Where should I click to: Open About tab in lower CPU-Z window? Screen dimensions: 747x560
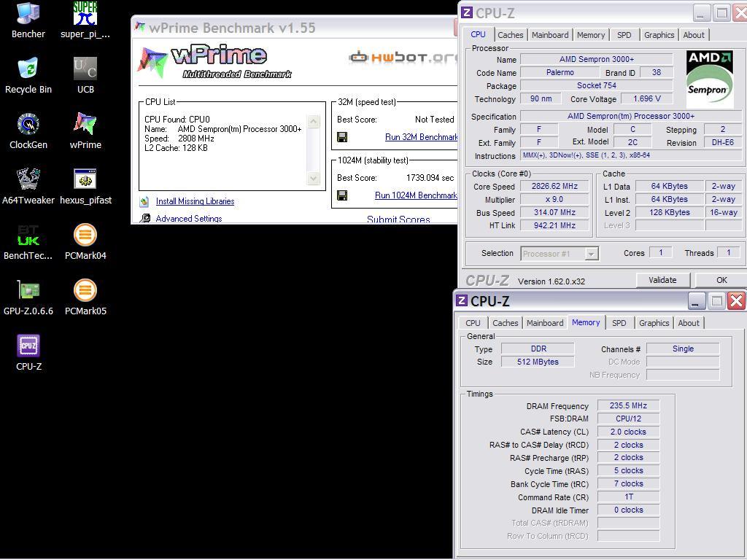click(x=689, y=323)
